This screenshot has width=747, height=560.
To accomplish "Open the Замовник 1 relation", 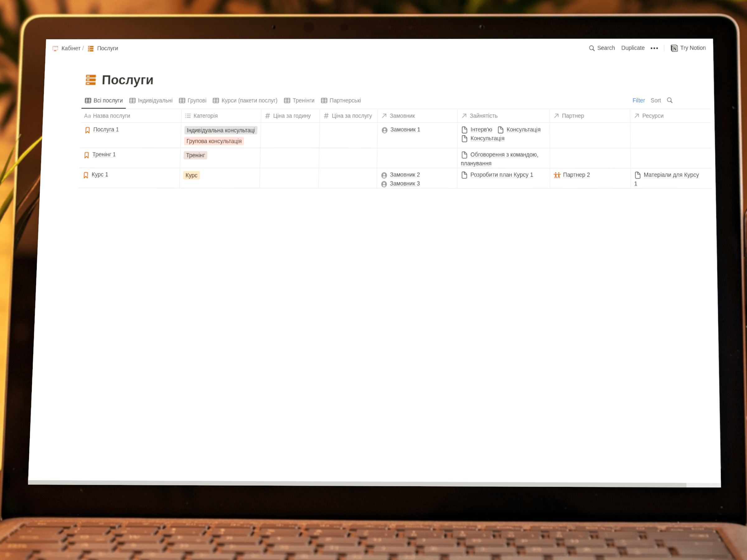I will (405, 130).
